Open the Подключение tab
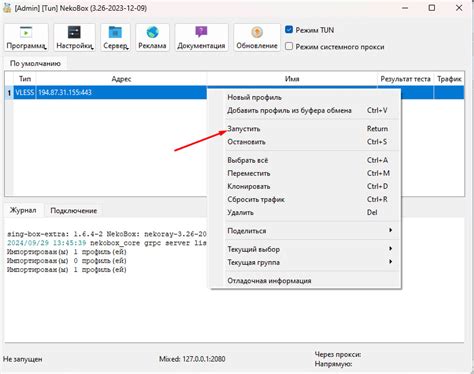The width and height of the screenshot is (474, 374). [x=74, y=211]
